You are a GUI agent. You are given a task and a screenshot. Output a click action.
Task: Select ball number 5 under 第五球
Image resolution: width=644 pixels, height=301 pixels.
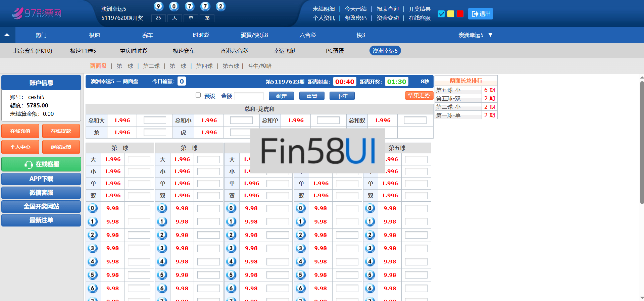[x=370, y=275]
